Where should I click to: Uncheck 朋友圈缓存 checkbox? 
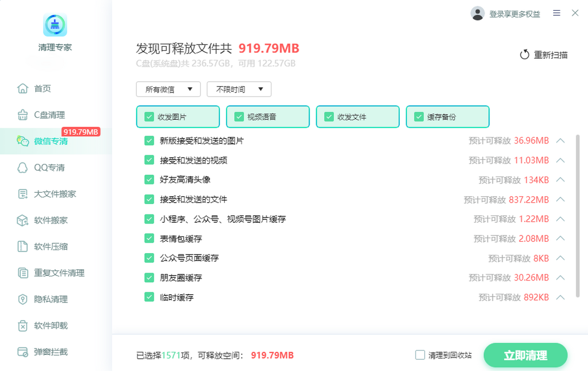pos(149,278)
